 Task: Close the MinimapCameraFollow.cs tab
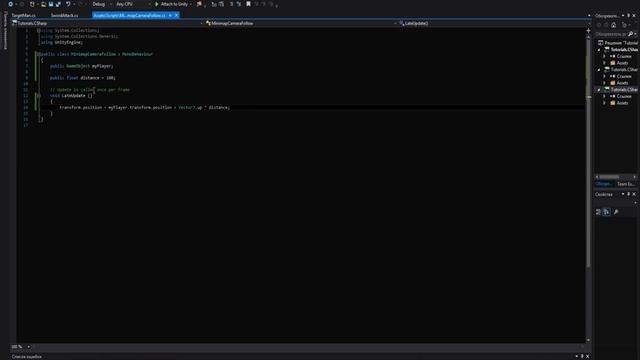click(x=176, y=16)
